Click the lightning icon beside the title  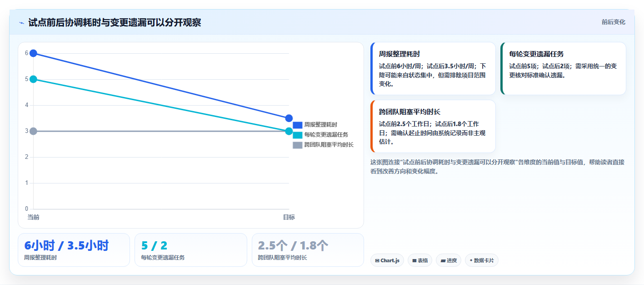point(22,23)
